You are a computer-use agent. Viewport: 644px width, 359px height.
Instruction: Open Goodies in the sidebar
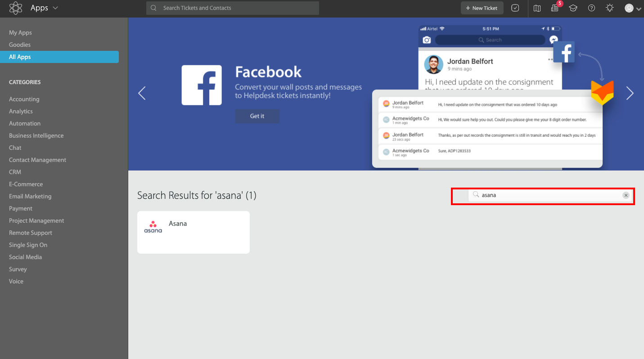[20, 45]
